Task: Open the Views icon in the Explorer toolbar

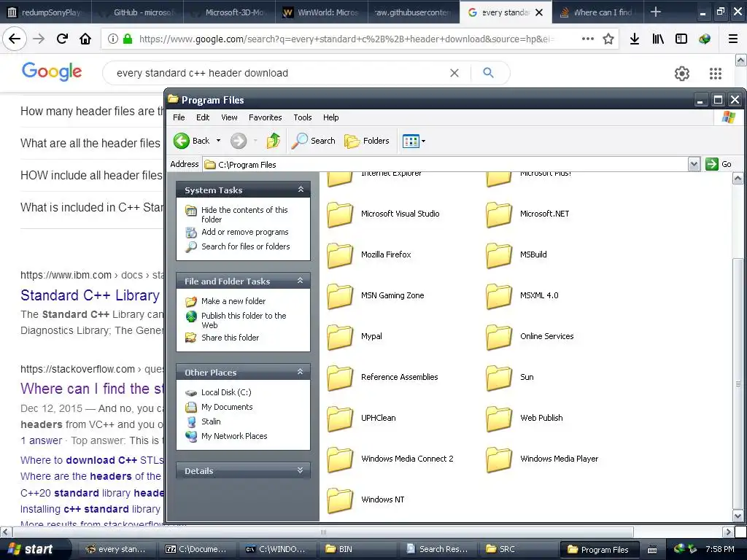Action: [x=410, y=141]
